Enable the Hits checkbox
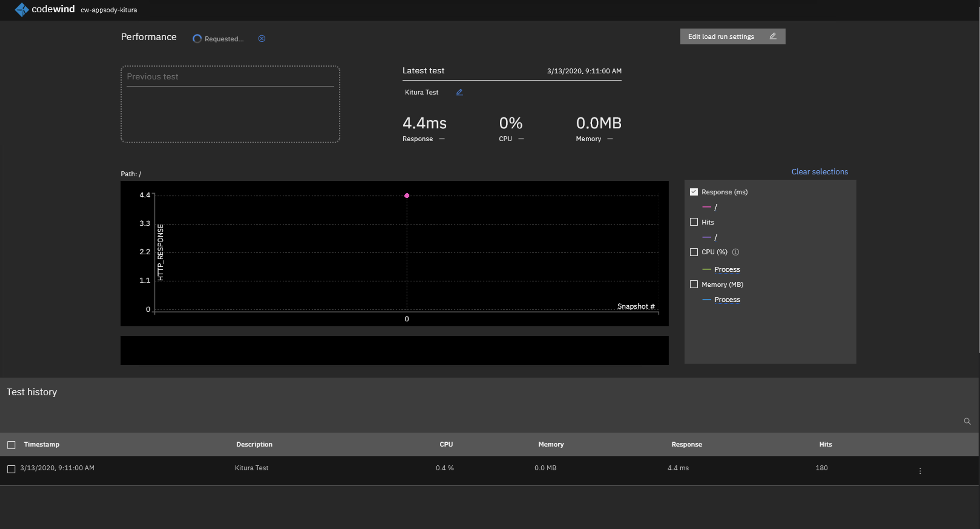 [693, 222]
